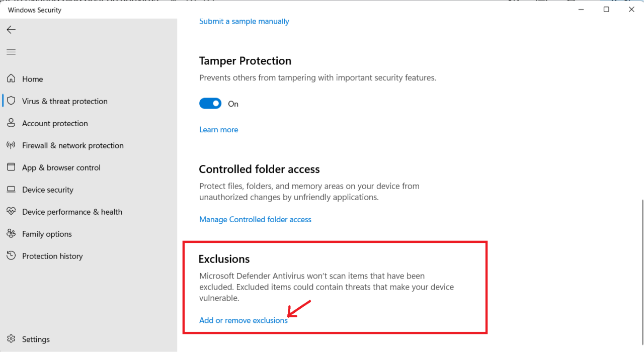644x354 pixels.
Task: Open Firewall & network protection
Action: pyautogui.click(x=73, y=145)
